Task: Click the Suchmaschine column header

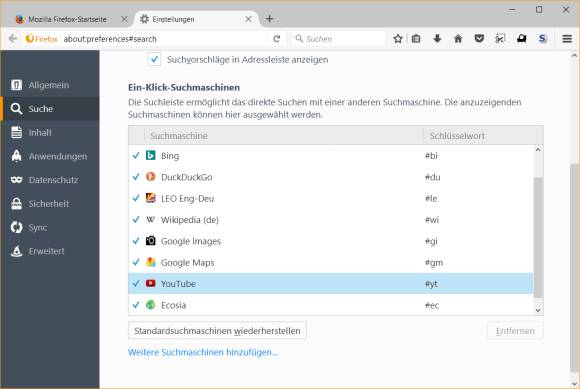Action: [284, 136]
